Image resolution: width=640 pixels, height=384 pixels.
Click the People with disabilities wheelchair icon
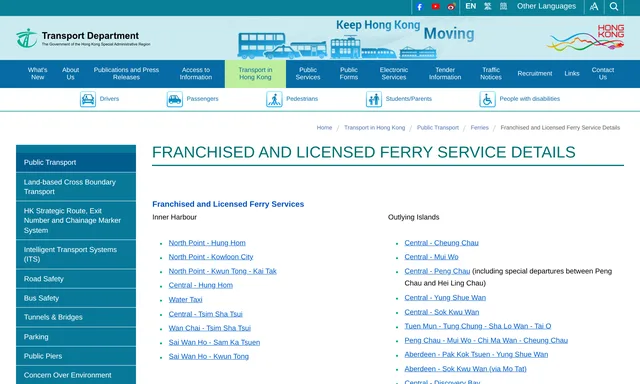pos(487,99)
